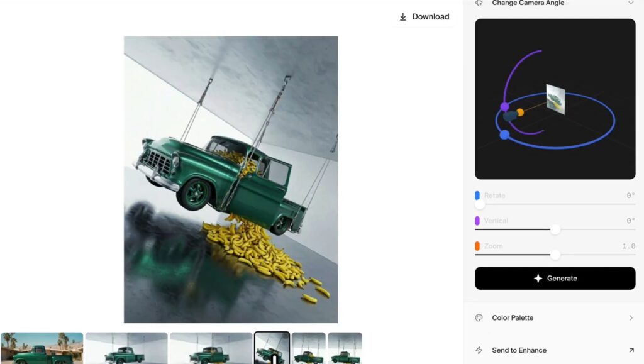Select the highlighted fourth thumbnail
Screen dimensions: 644x364
[272, 348]
